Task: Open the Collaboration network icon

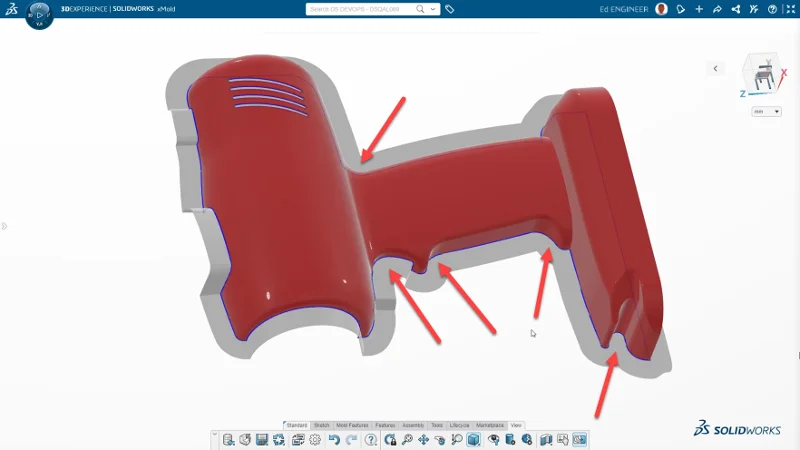Action: click(x=736, y=9)
